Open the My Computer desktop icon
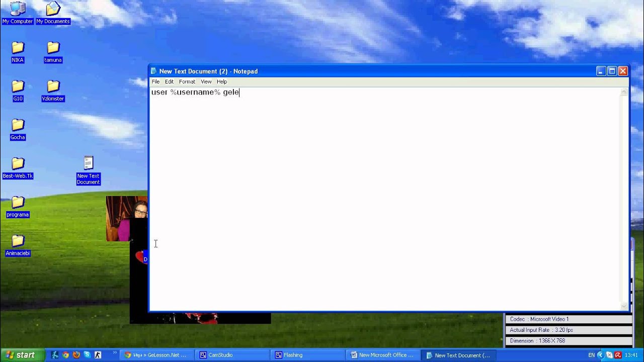Image resolution: width=644 pixels, height=362 pixels. point(18,13)
